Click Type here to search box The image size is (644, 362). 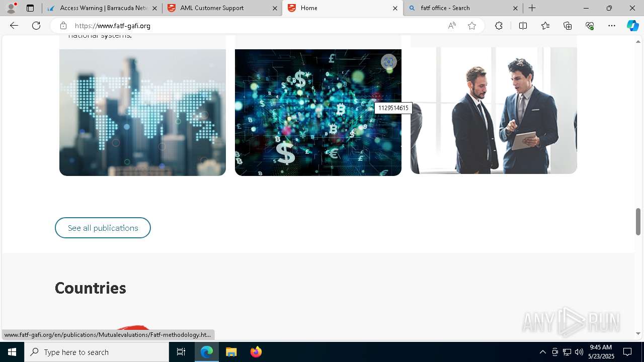point(97,352)
